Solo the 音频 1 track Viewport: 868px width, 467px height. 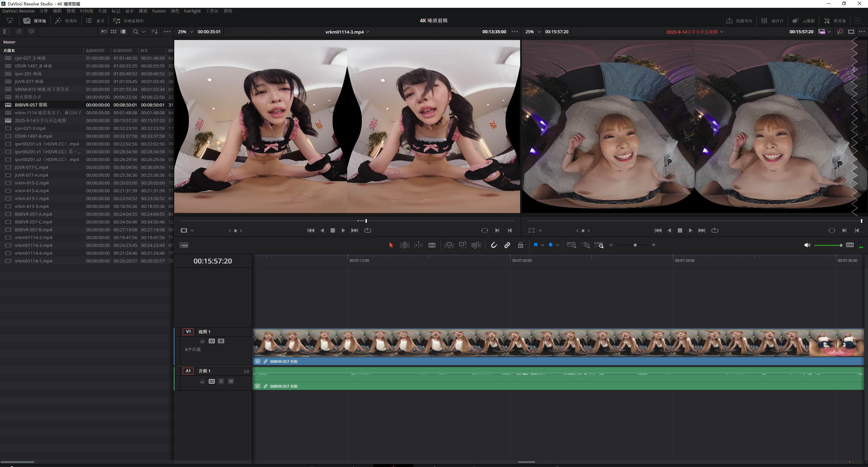pos(221,381)
